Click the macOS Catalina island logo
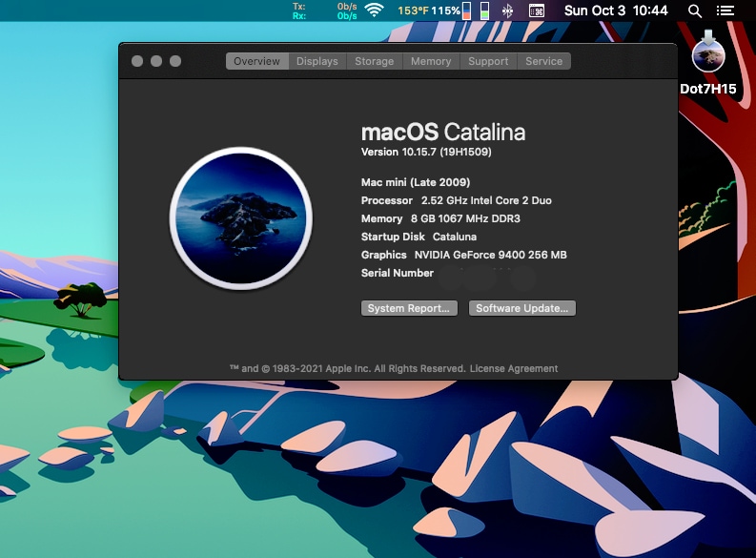 tap(241, 218)
